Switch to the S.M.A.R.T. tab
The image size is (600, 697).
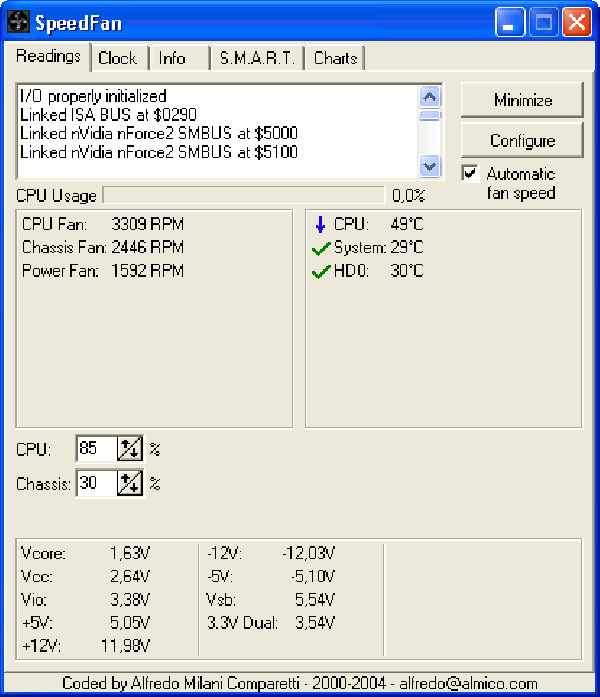click(x=257, y=58)
